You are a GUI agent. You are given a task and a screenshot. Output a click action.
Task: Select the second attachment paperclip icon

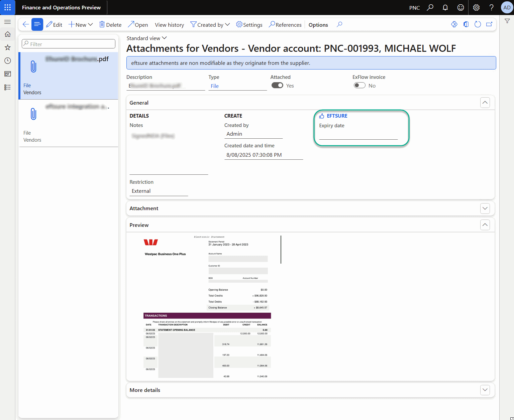point(33,114)
